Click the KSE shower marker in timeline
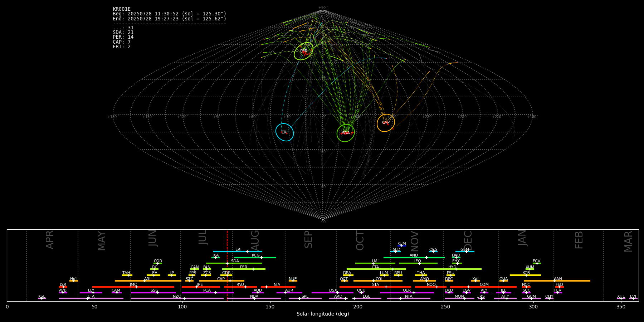This screenshot has height=322, width=644. pyautogui.click(x=42, y=298)
